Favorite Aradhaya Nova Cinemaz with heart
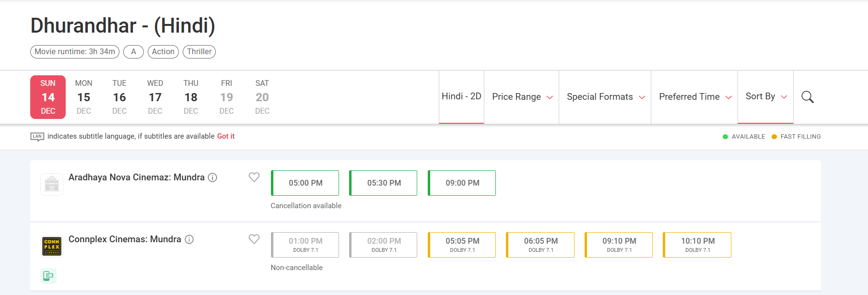 [x=254, y=177]
